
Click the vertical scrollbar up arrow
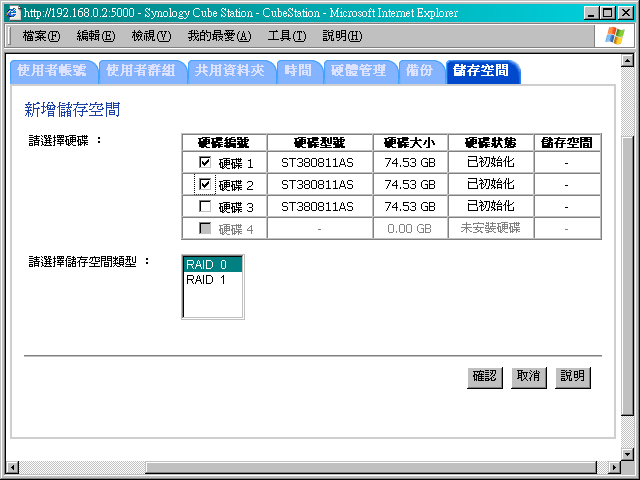(x=627, y=61)
